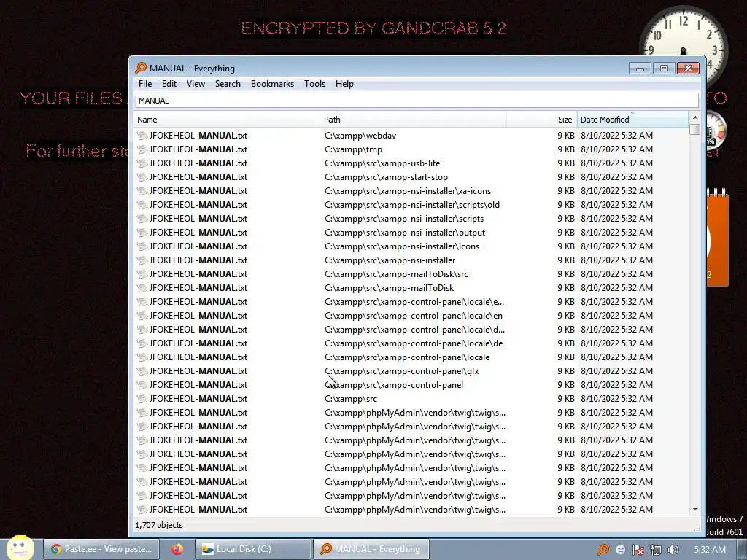Click round grey tray icon beside Everything icon

click(620, 550)
